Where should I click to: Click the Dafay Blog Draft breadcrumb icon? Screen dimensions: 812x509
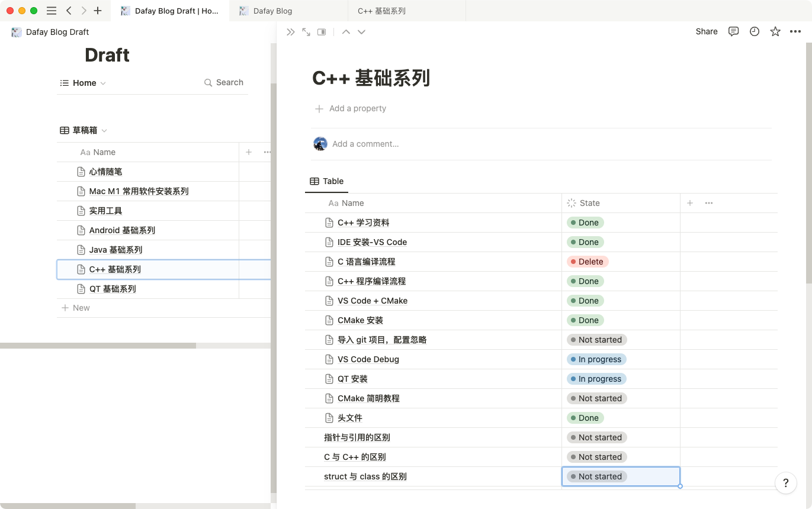[x=17, y=32]
